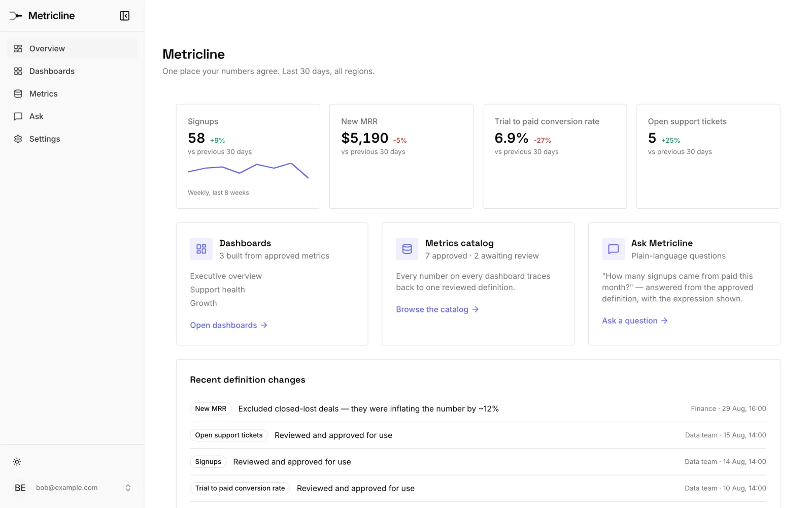
Task: Click the arrow next to Ask a question
Action: point(664,321)
